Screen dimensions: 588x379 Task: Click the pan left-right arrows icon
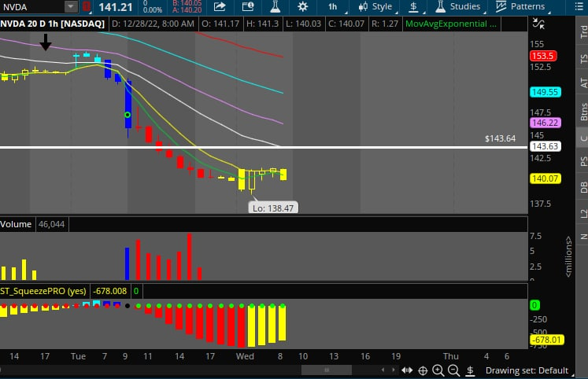coord(407,370)
